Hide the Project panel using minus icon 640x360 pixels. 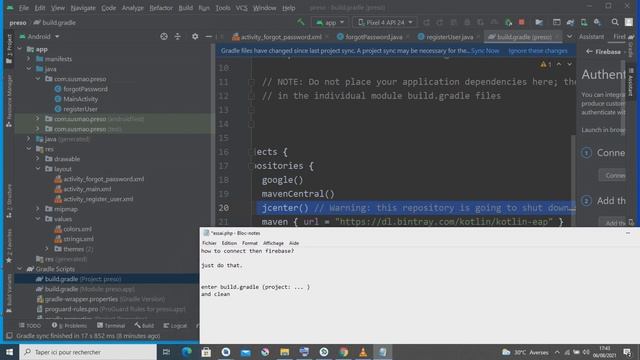click(x=209, y=36)
